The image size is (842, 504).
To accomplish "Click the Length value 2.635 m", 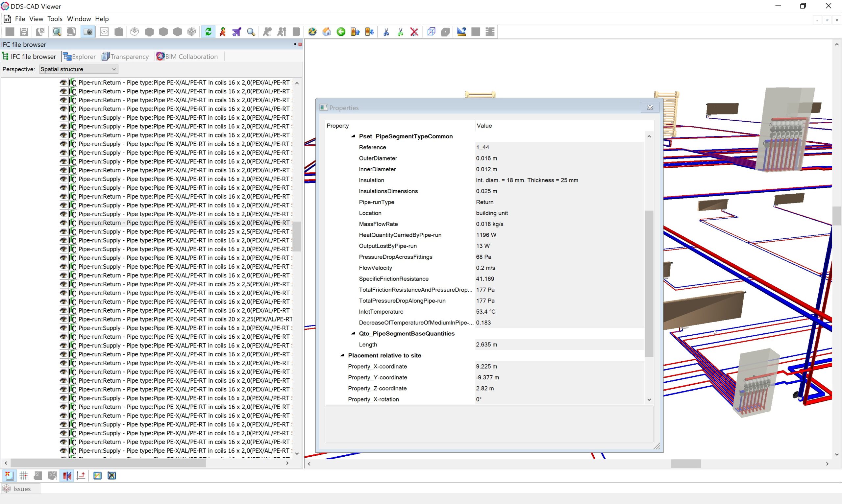I will pyautogui.click(x=486, y=344).
